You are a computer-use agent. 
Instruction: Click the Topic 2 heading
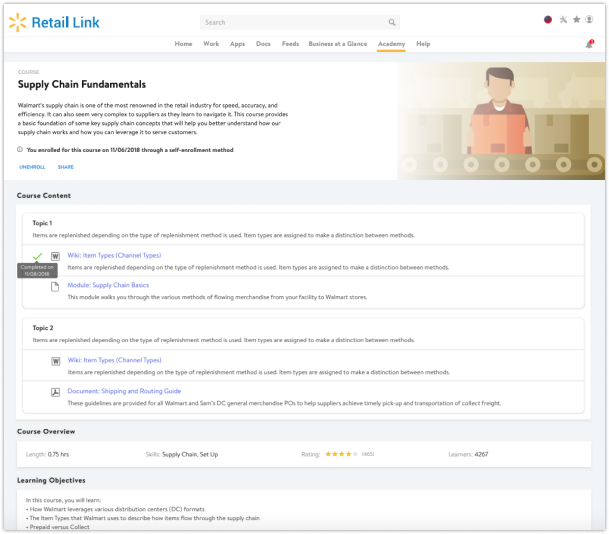[x=43, y=328]
